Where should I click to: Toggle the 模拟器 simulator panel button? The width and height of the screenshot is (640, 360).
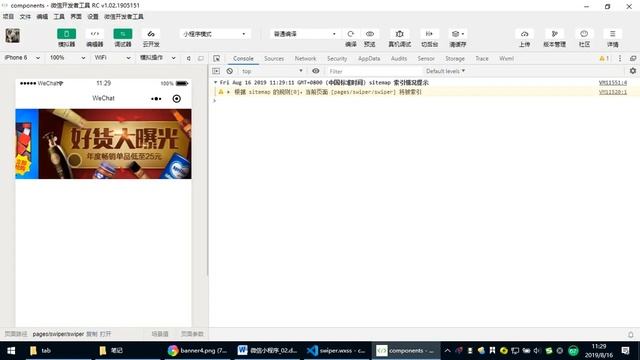point(66,34)
